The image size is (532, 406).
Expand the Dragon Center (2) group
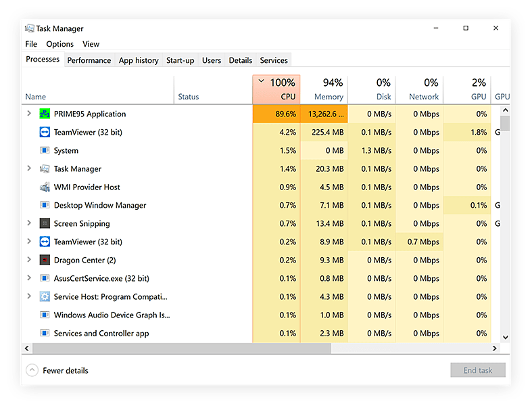coord(29,260)
